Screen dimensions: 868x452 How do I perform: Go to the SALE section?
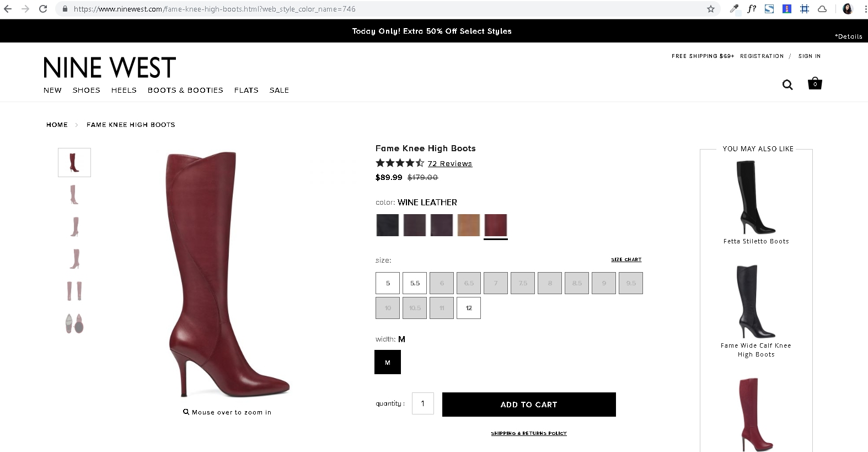(x=278, y=90)
